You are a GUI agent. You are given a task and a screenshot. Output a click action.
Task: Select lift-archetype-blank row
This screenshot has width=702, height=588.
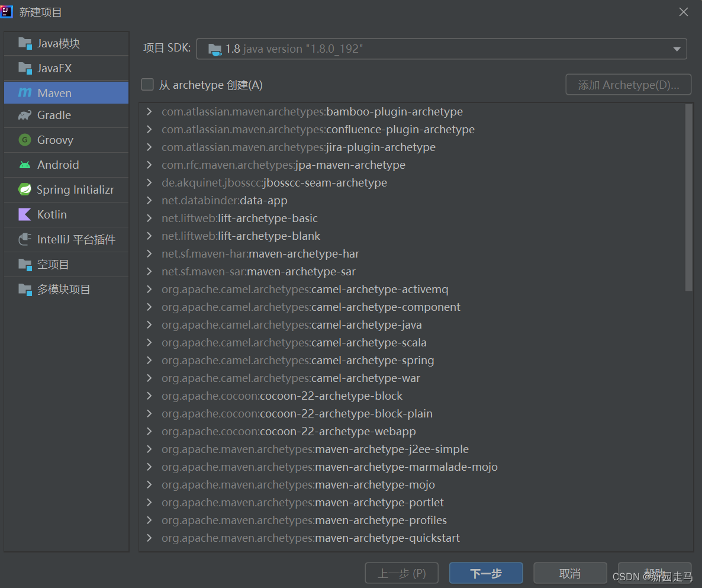(412, 236)
